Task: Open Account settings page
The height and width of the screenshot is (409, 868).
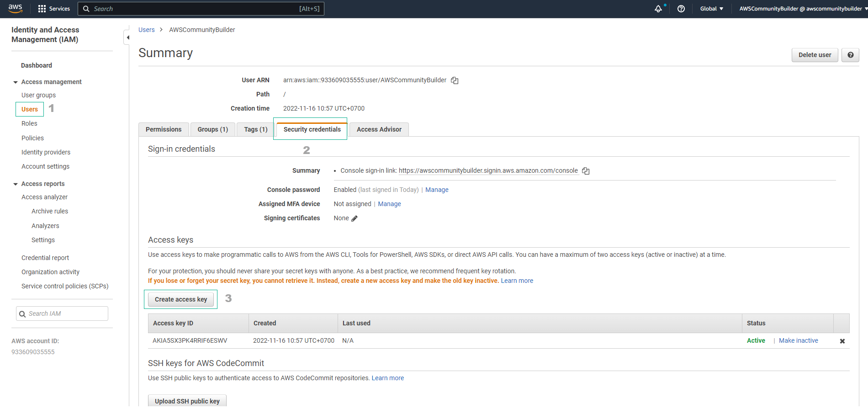Action: 46,166
